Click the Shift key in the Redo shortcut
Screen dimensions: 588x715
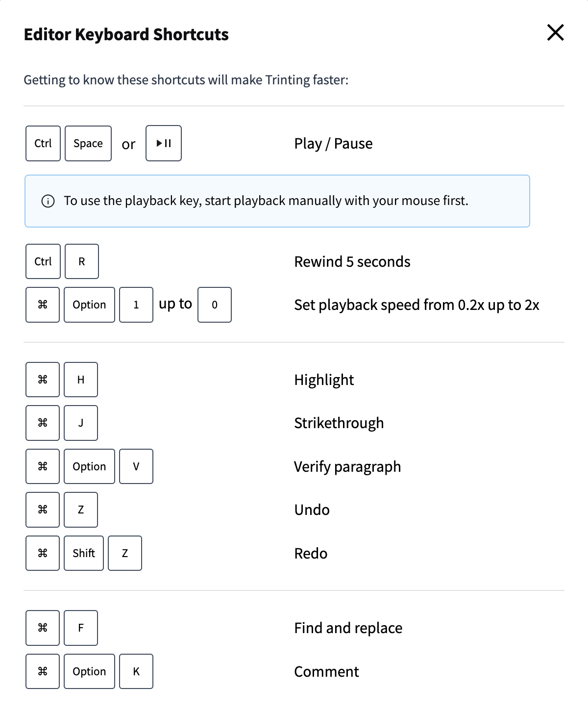83,553
